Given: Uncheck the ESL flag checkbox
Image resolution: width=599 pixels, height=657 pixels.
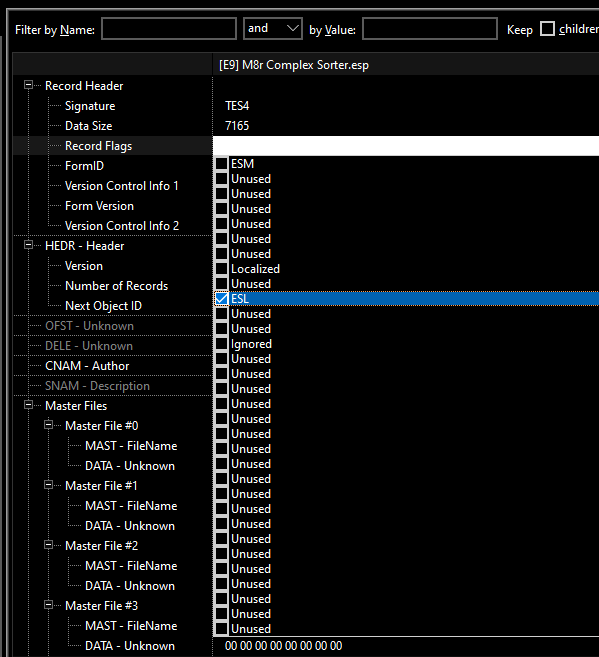Looking at the screenshot, I should tap(222, 299).
